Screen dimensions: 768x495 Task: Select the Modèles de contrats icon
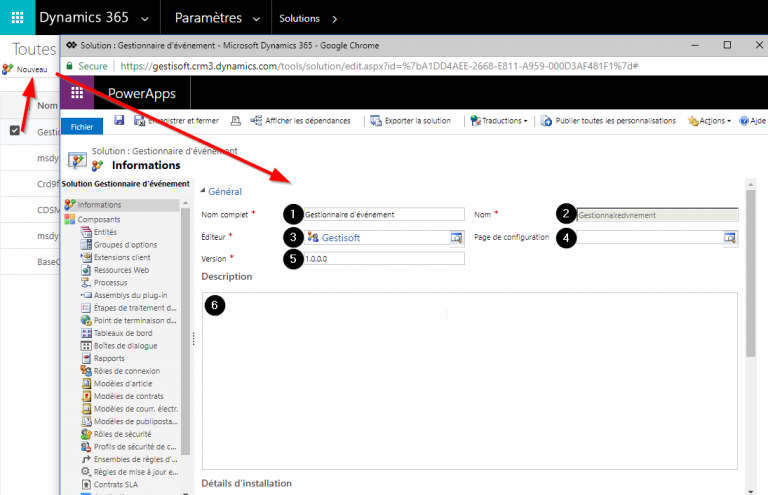(86, 396)
